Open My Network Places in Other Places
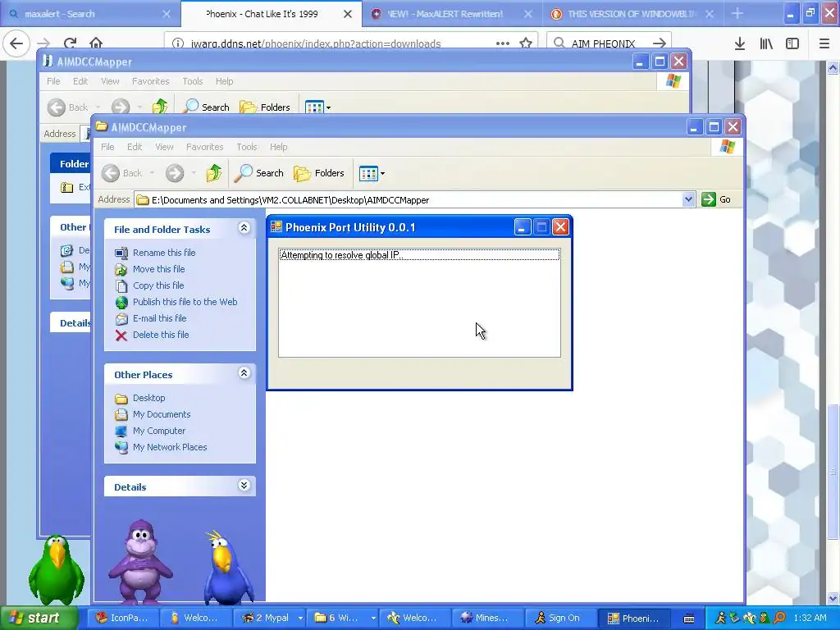 pos(170,447)
